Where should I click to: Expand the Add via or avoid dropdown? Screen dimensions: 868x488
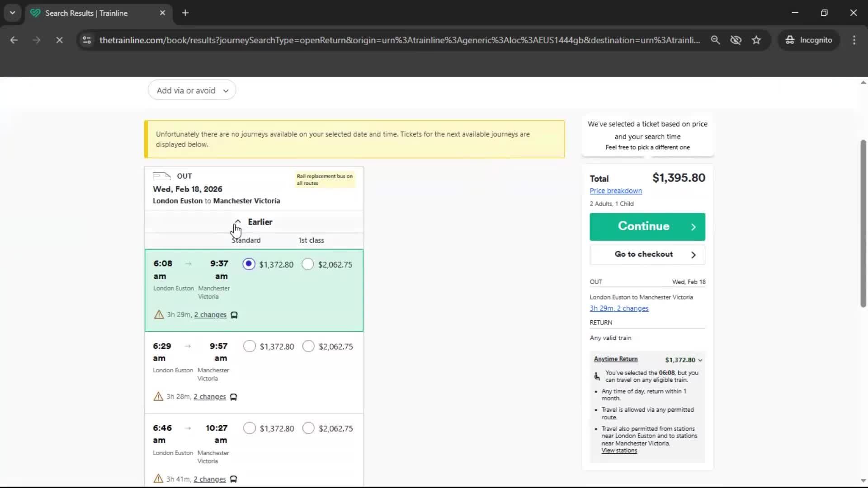[x=192, y=90]
